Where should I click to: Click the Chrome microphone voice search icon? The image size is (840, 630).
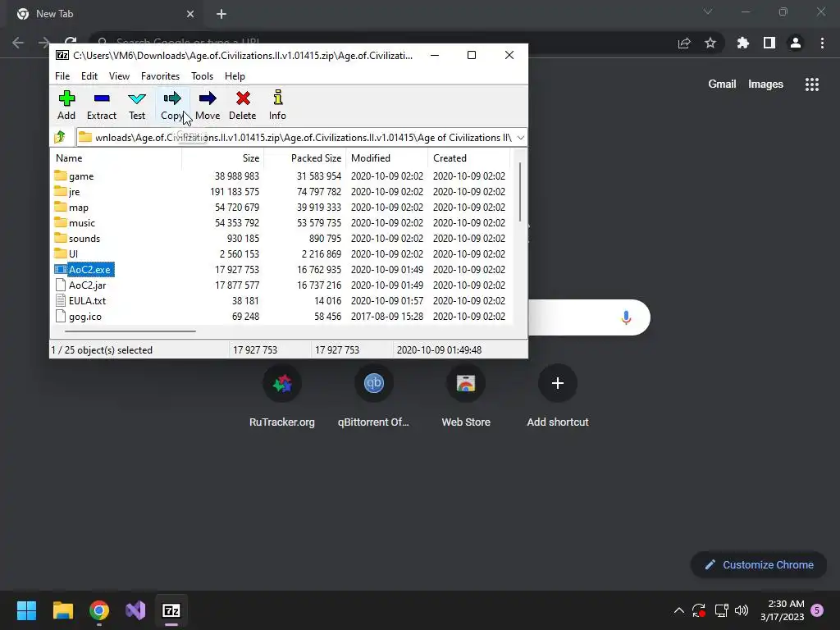[626, 317]
